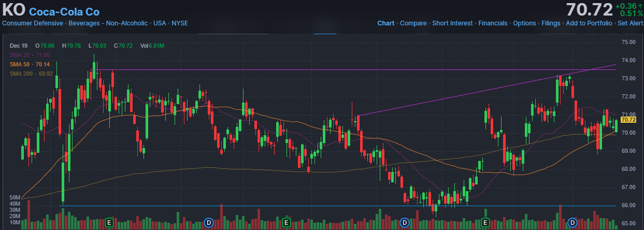The width and height of the screenshot is (644, 230).
Task: Click the 74.00 price axis label
Action: tap(628, 60)
